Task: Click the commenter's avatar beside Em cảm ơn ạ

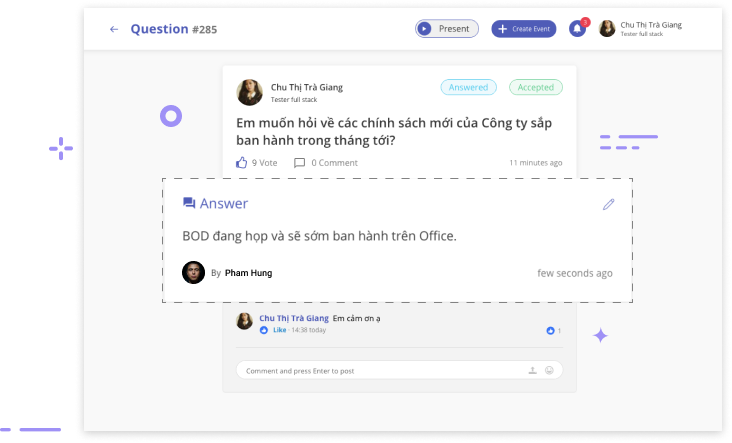Action: tap(244, 321)
